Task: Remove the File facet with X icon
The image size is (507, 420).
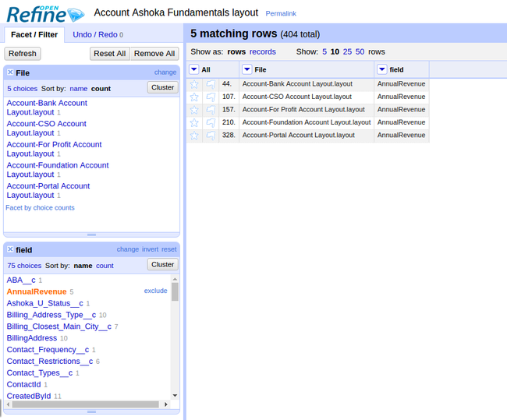Action: [x=10, y=72]
